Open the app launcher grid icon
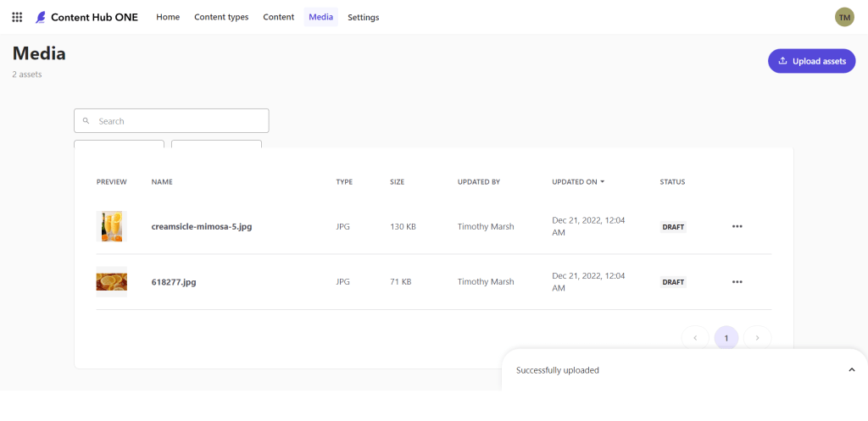Screen dimensions: 868x421 pos(17,17)
